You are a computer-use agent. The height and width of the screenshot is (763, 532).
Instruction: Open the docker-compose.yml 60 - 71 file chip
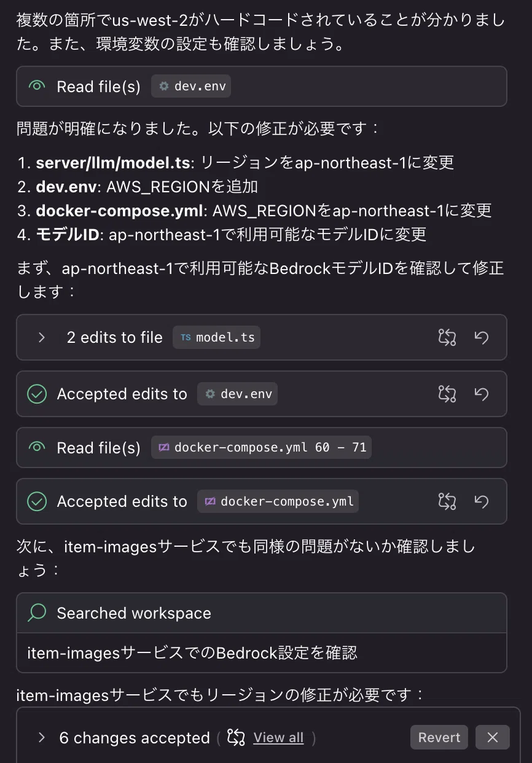click(261, 447)
